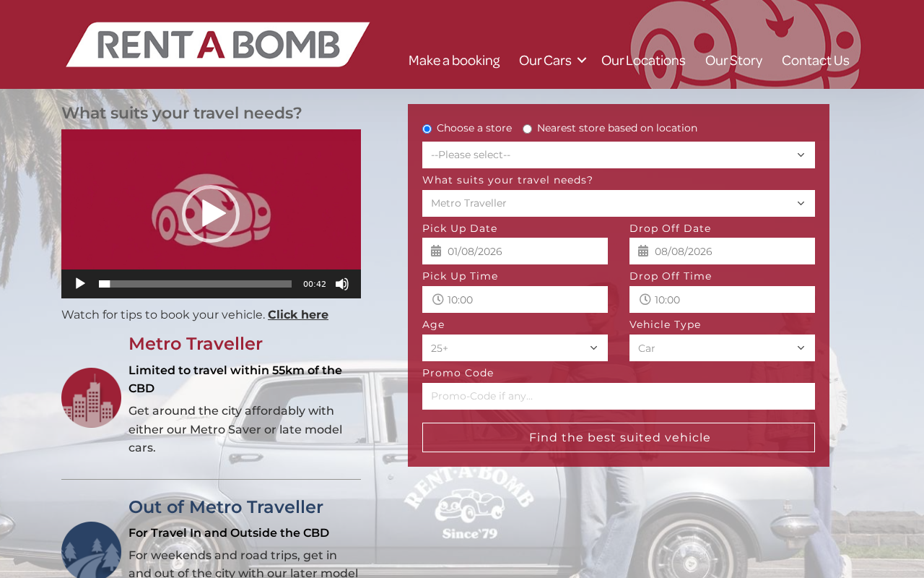Screen dimensions: 924x578
Task: Open the Vehicle Type dropdown
Action: point(722,348)
